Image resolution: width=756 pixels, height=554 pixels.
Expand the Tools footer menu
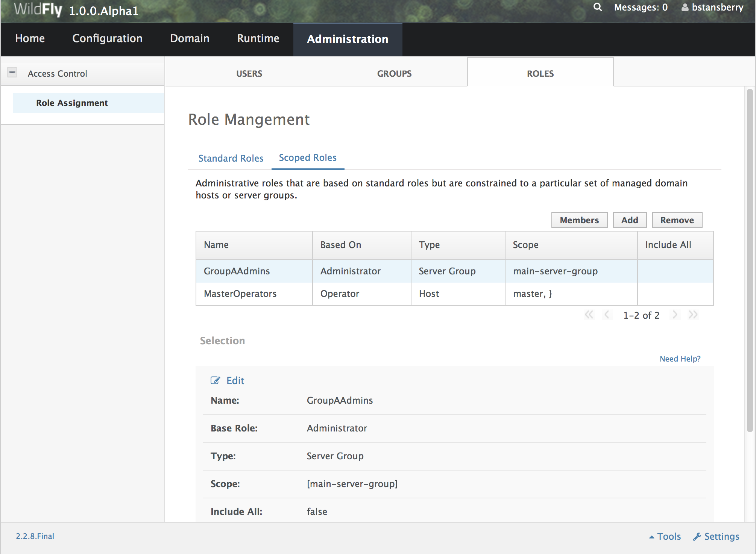665,536
